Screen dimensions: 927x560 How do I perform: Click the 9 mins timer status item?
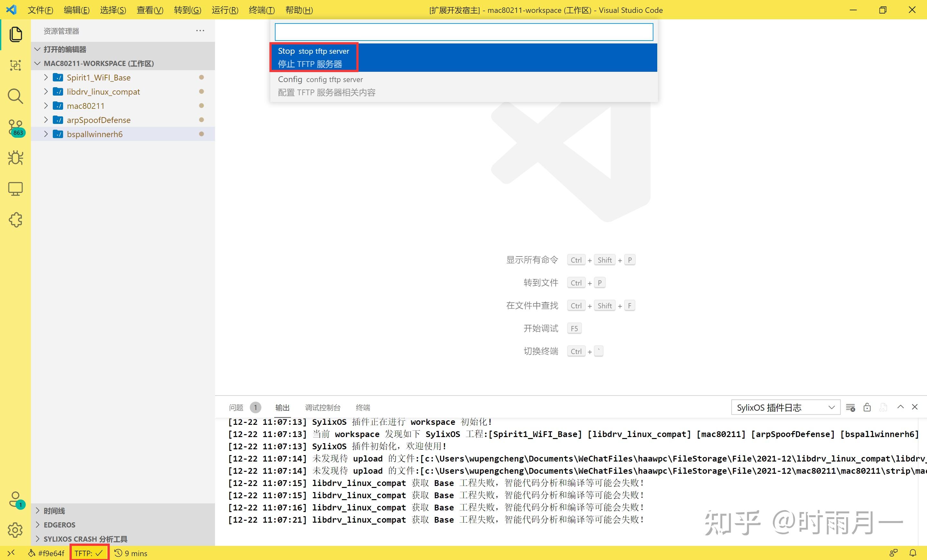tap(131, 553)
